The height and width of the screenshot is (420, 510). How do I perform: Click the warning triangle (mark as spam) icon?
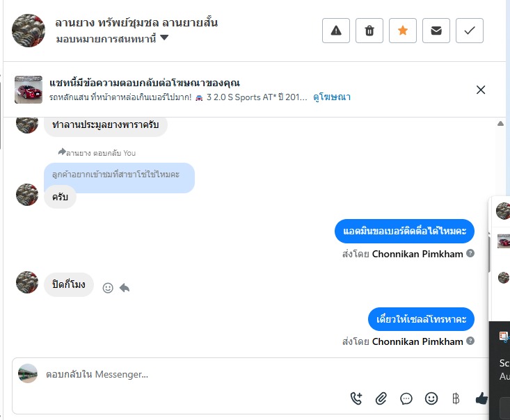click(x=336, y=31)
